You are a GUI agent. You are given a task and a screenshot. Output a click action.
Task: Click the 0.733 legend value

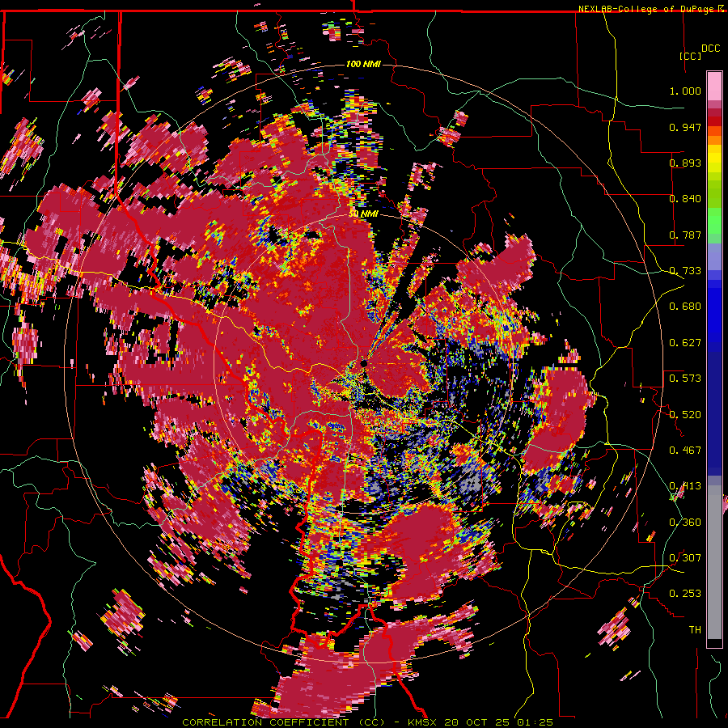pyautogui.click(x=685, y=271)
